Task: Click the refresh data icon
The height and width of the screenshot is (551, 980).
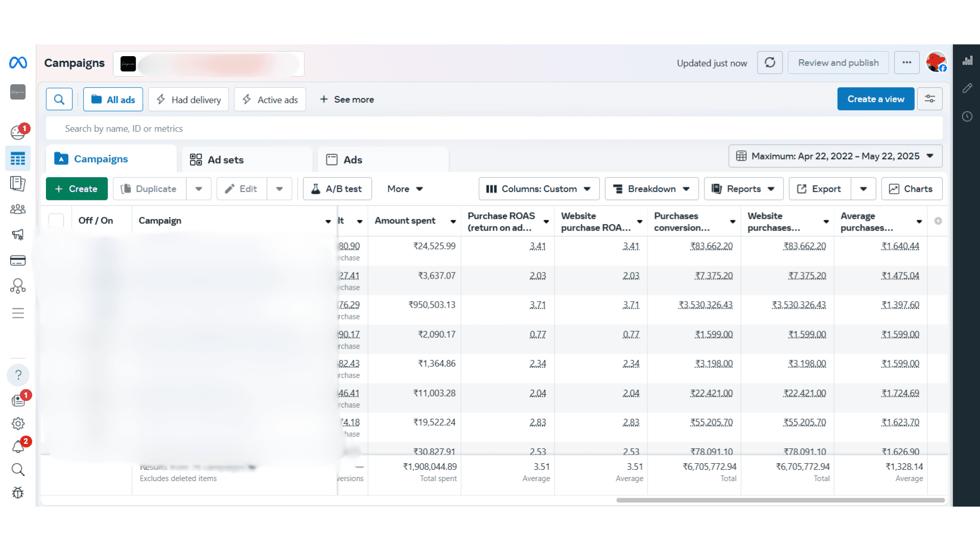Action: coord(770,63)
